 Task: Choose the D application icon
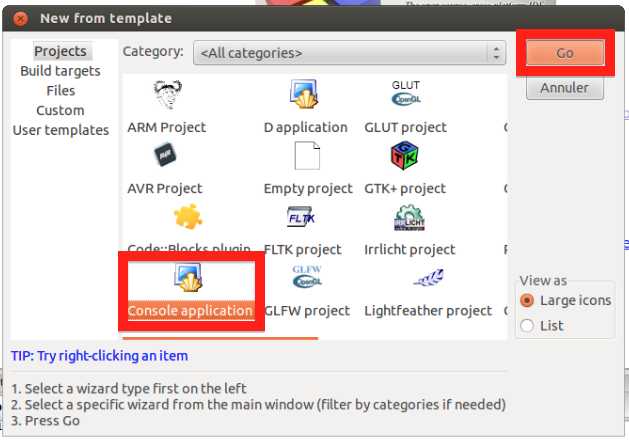click(304, 94)
